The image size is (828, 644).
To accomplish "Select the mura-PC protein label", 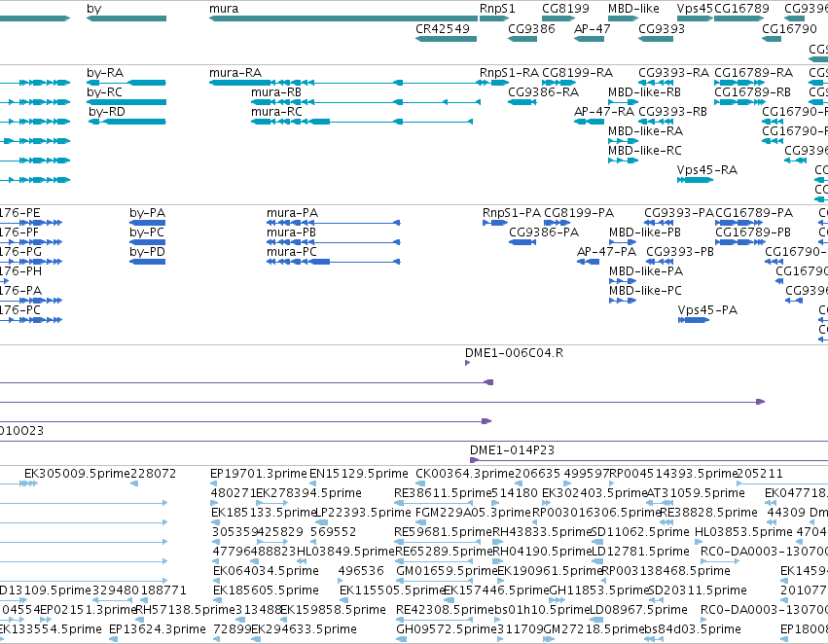I will (x=292, y=252).
